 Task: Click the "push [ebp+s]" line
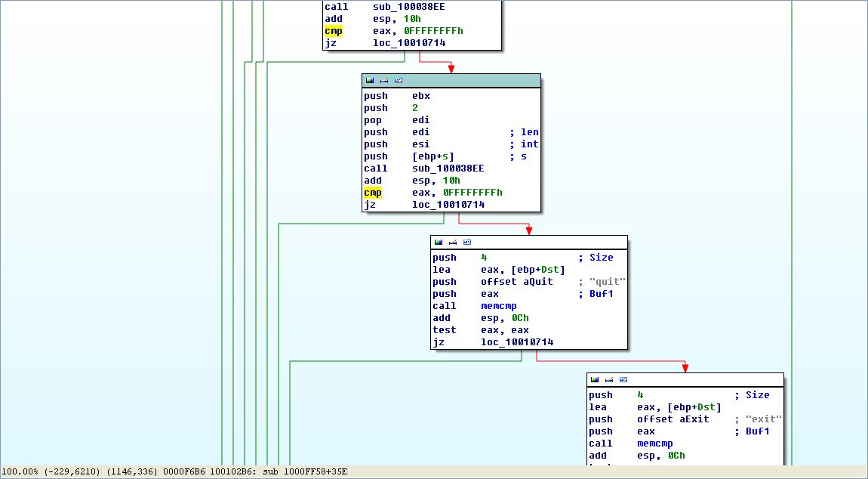(x=445, y=157)
